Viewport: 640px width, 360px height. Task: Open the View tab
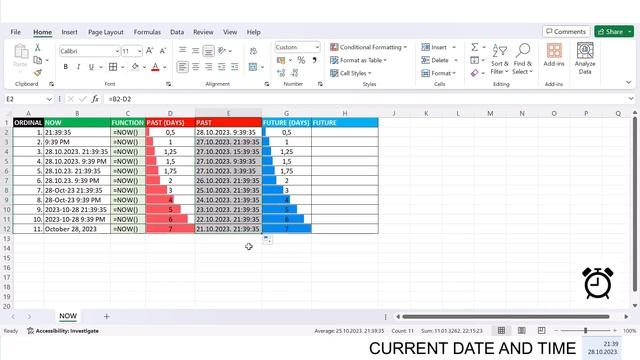(230, 32)
